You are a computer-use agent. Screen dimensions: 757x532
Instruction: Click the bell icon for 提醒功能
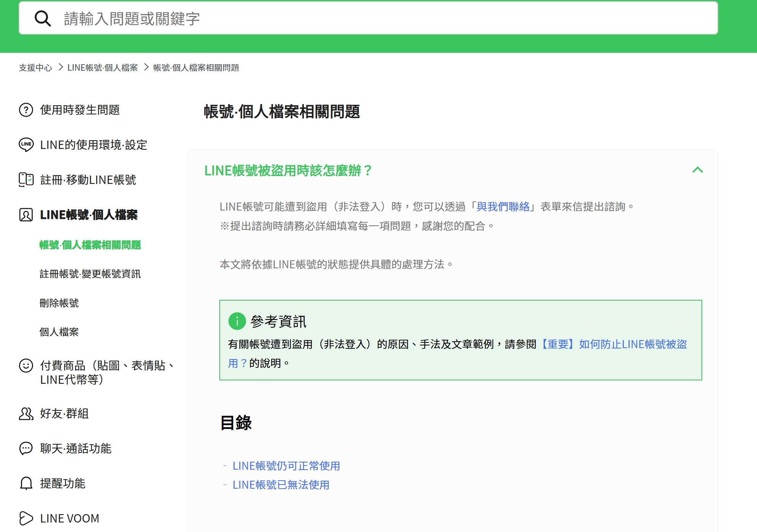[26, 483]
